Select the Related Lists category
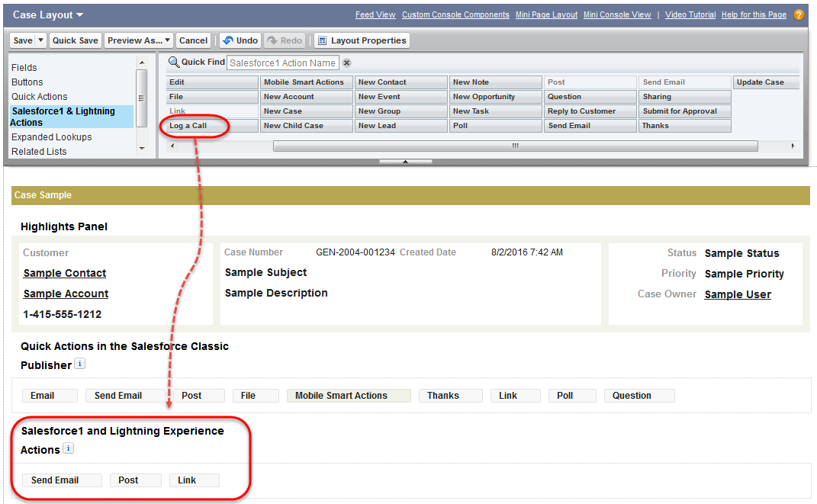Screen dimensions: 817x504 tap(39, 152)
